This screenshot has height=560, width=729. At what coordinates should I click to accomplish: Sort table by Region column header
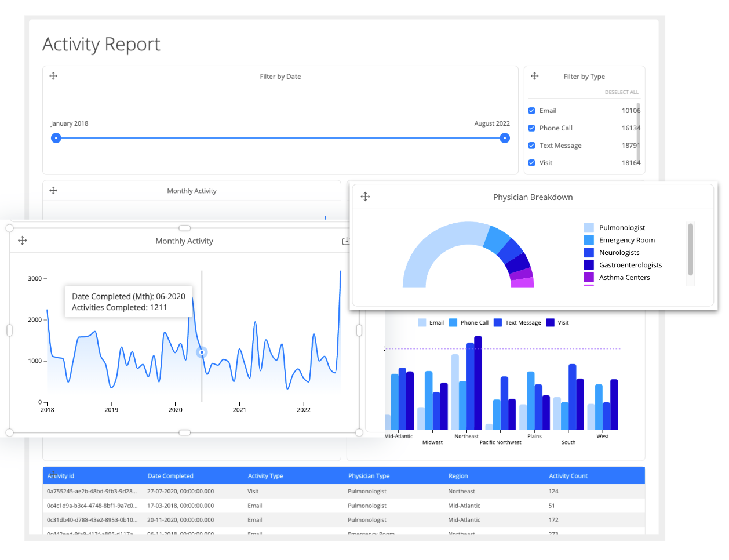click(x=458, y=476)
